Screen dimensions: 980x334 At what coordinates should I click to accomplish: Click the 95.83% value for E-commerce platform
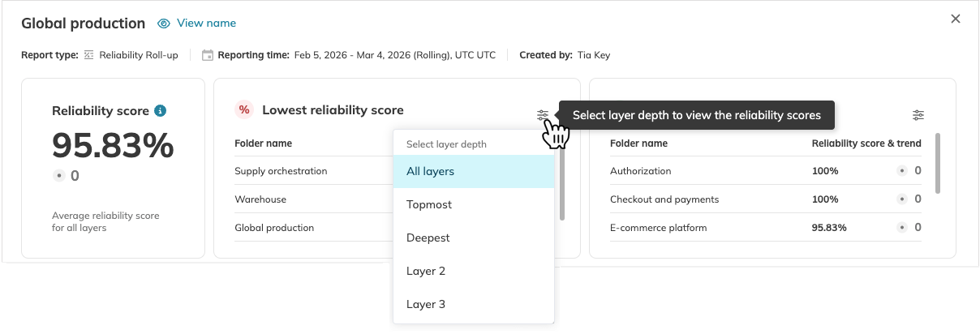(829, 228)
